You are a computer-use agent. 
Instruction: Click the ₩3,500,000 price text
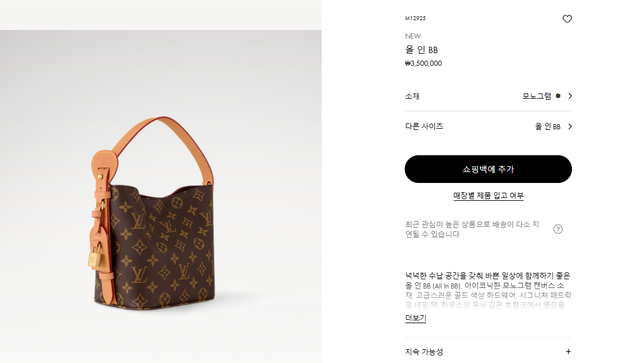click(x=423, y=63)
